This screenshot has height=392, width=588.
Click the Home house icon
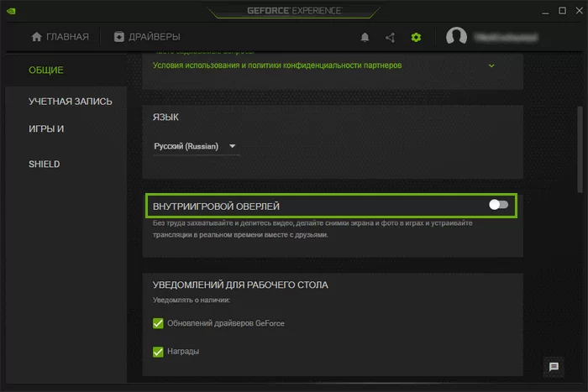(36, 37)
